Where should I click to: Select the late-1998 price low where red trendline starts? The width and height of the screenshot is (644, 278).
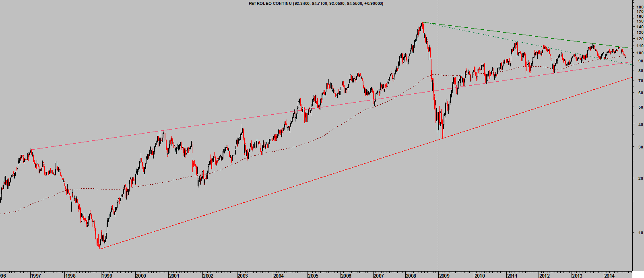tap(99, 248)
